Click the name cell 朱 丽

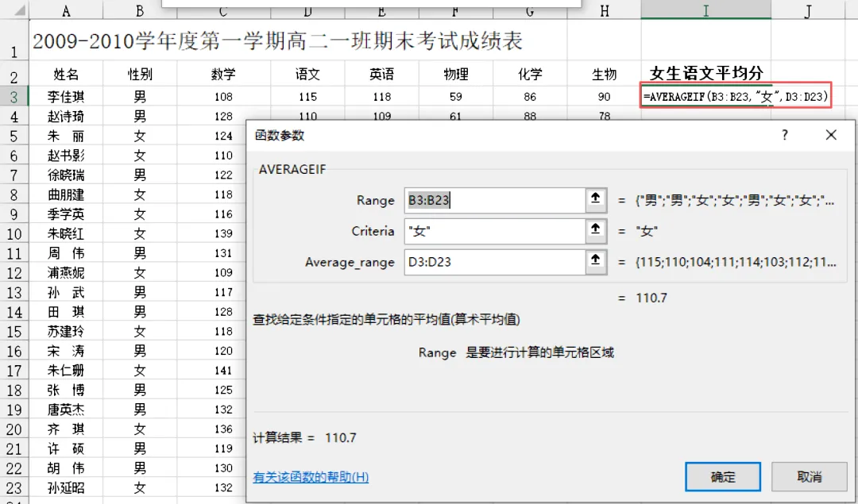66,136
